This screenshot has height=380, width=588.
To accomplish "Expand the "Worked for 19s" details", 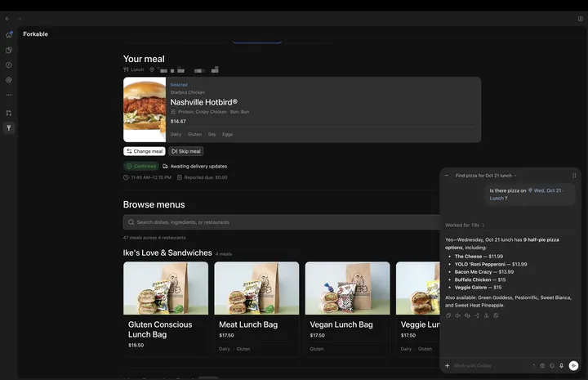I will click(x=465, y=225).
